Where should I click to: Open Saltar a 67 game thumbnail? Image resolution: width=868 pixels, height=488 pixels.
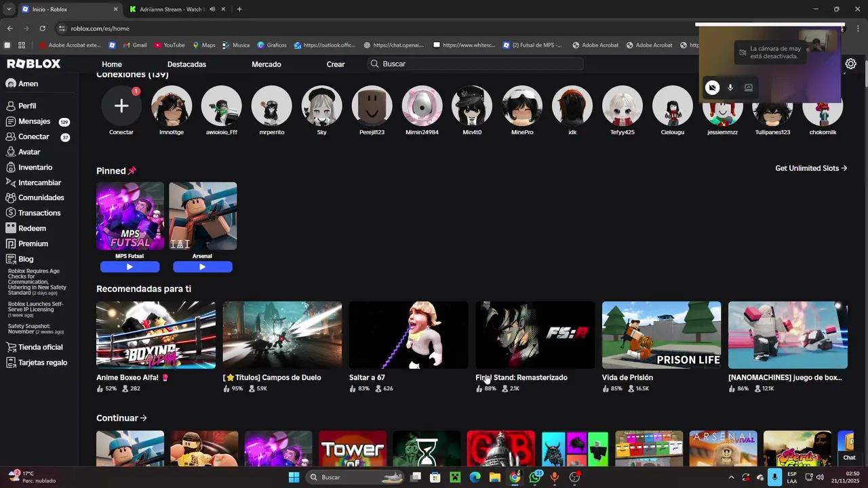[408, 335]
